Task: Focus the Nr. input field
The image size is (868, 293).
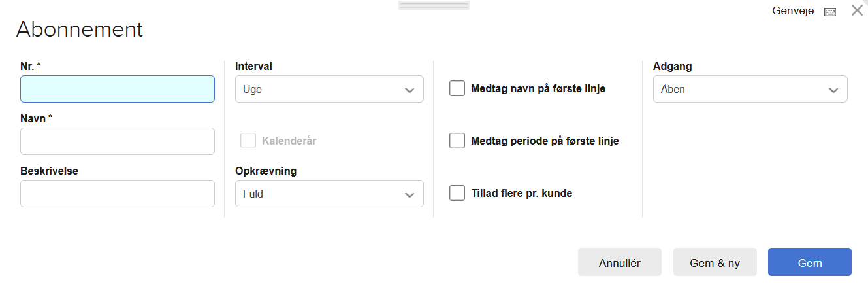Action: tap(118, 89)
